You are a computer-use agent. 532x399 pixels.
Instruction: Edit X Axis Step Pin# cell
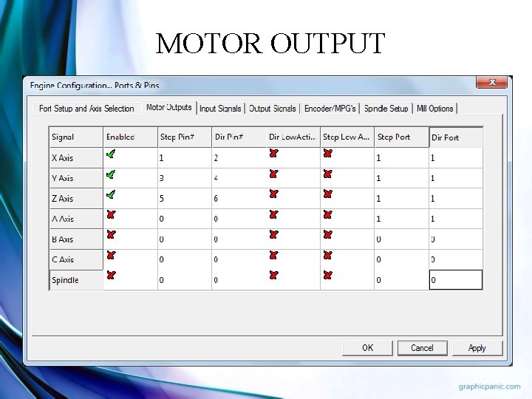pyautogui.click(x=185, y=158)
